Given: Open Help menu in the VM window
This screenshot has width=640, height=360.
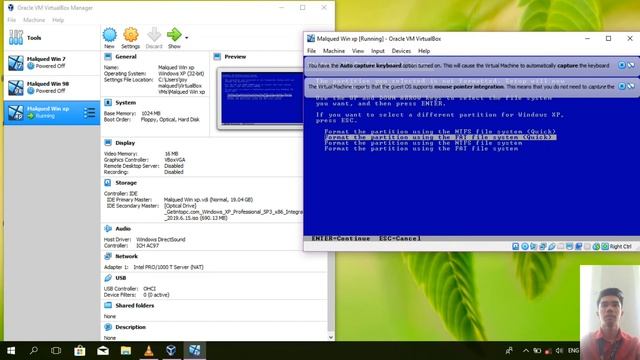Looking at the screenshot, I should [x=424, y=51].
